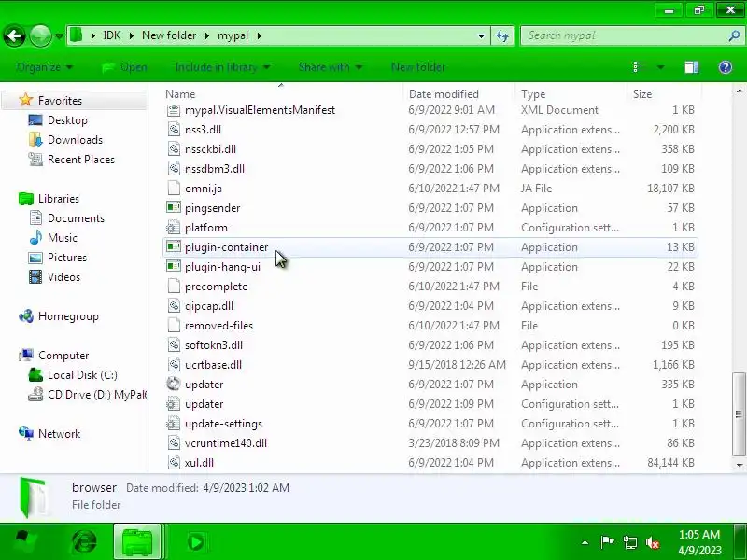Select the nssckbi.dll file icon
The image size is (747, 560).
[x=174, y=149]
